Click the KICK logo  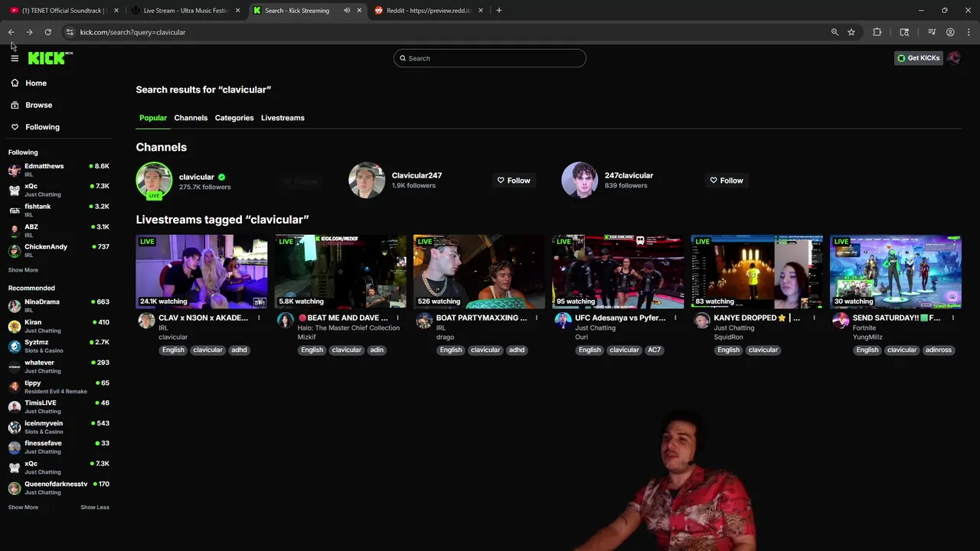[51, 58]
